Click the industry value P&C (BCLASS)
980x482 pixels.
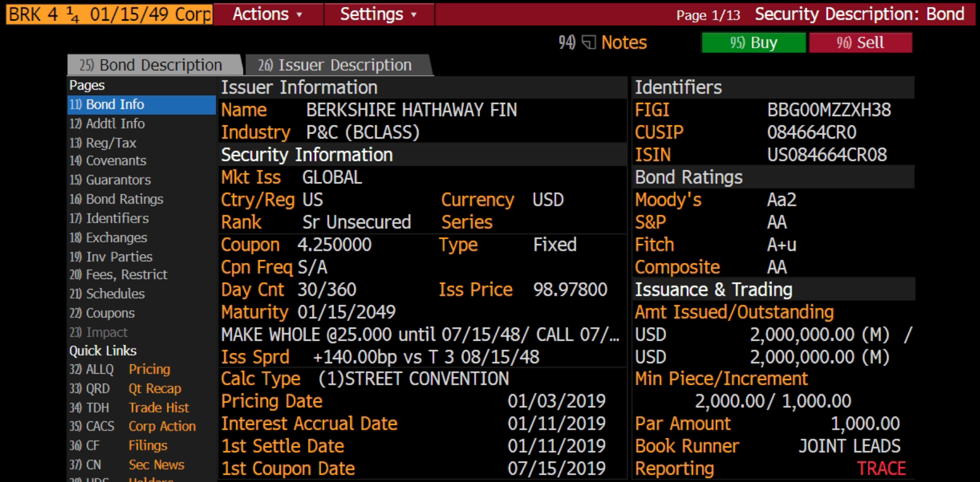(x=363, y=132)
